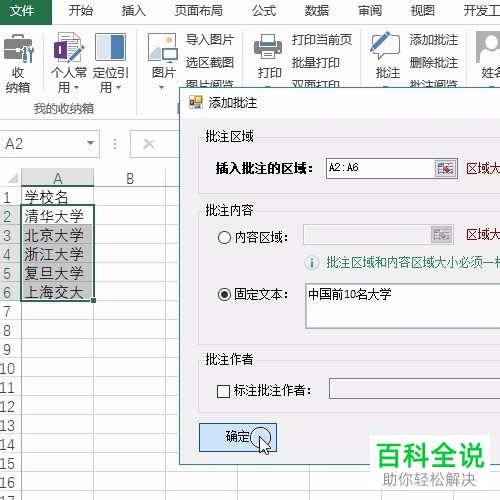Screen dimensions: 500x500
Task: Click the 打印 printer icon
Action: click(x=268, y=47)
